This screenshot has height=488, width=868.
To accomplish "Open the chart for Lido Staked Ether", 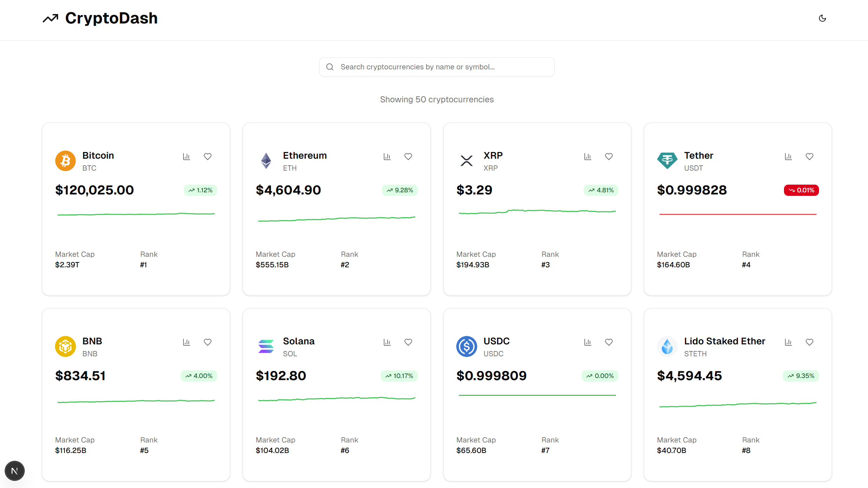I will pyautogui.click(x=788, y=342).
